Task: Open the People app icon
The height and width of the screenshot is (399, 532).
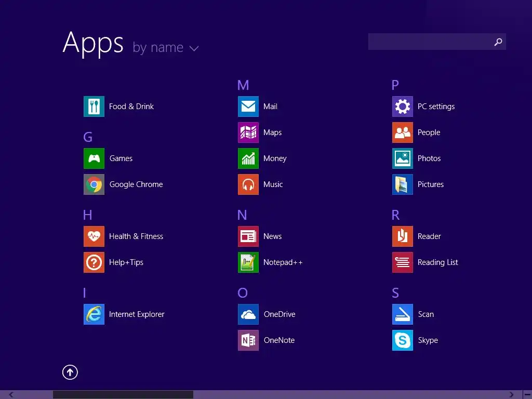Action: click(403, 132)
